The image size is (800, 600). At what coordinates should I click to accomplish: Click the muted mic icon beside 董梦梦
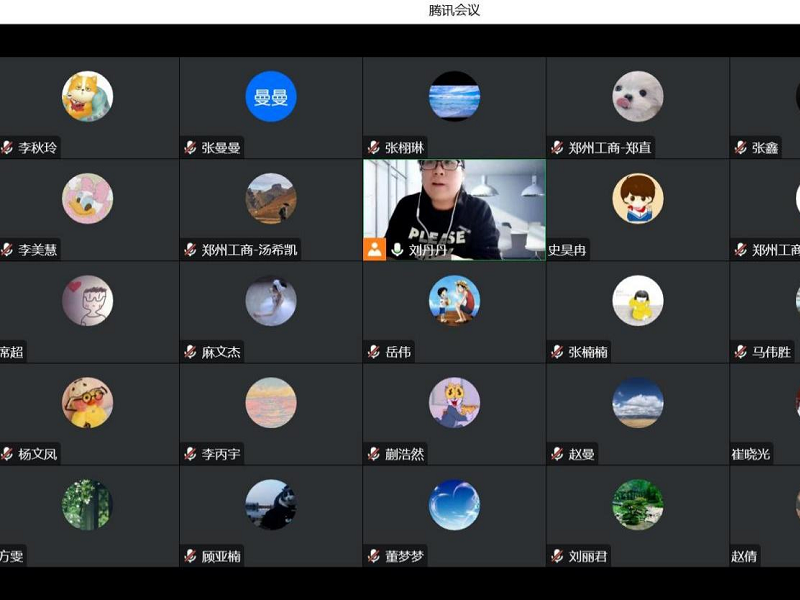(374, 556)
